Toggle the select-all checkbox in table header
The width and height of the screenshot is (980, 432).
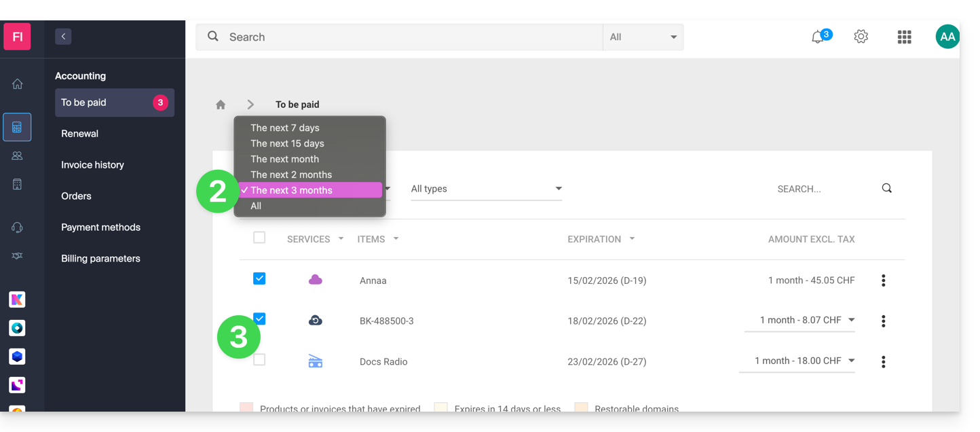pyautogui.click(x=259, y=238)
